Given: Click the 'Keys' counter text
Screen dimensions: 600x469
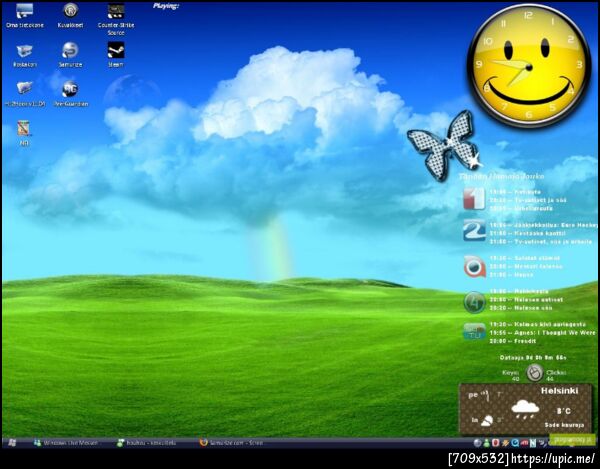Looking at the screenshot, I should point(511,375).
